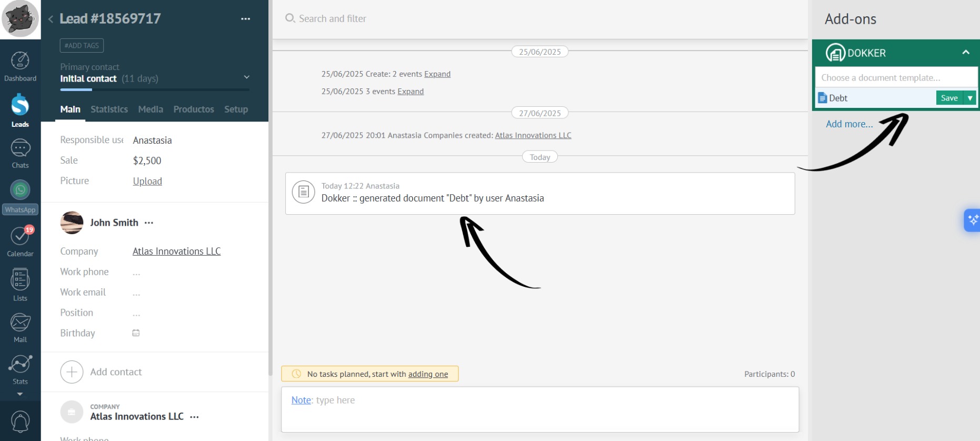
Task: Switch to the Productos tab
Action: [194, 109]
